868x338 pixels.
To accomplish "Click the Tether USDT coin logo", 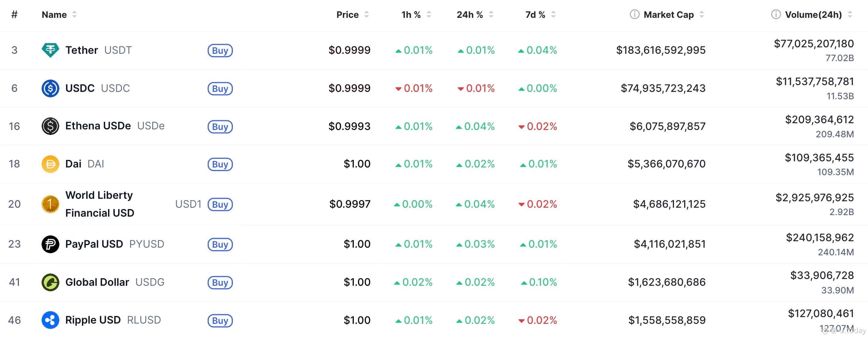I will click(50, 50).
